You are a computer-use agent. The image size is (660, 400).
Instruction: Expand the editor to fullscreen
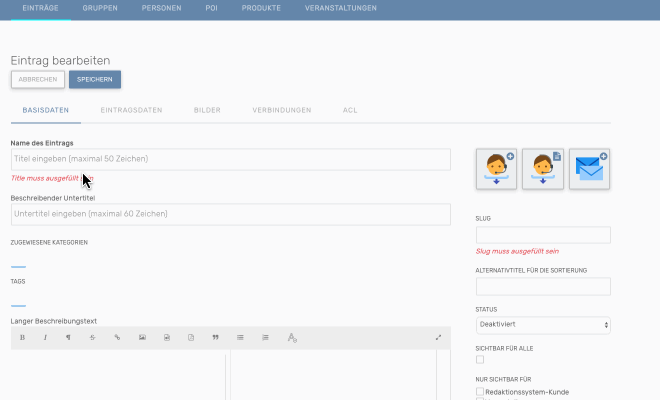438,338
